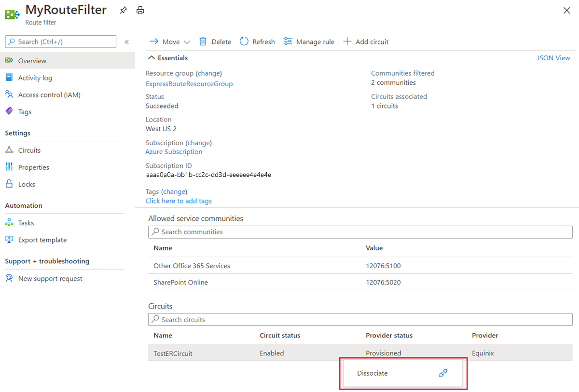Refresh the route filter view
Viewport: 579px width, 392px height.
point(257,41)
